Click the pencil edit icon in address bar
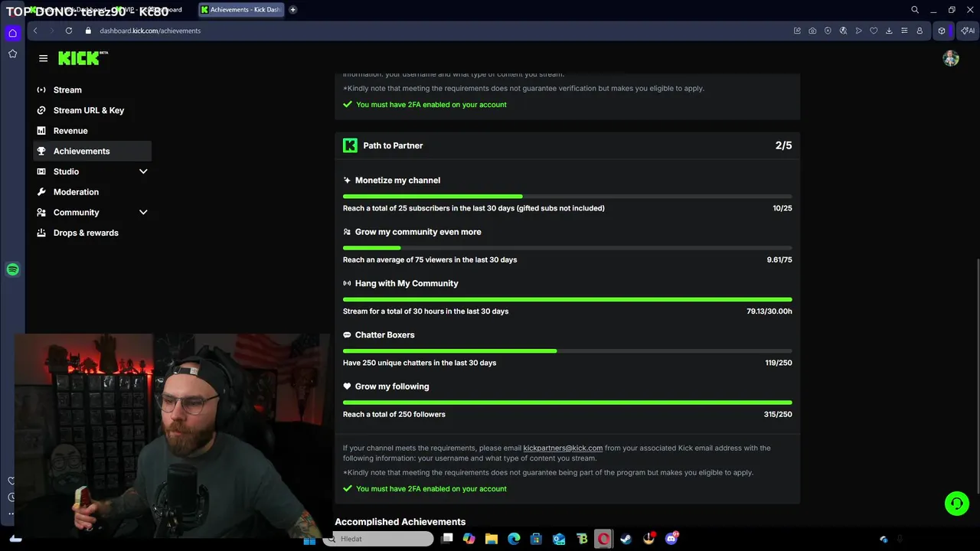The height and width of the screenshot is (551, 980). pos(797,31)
